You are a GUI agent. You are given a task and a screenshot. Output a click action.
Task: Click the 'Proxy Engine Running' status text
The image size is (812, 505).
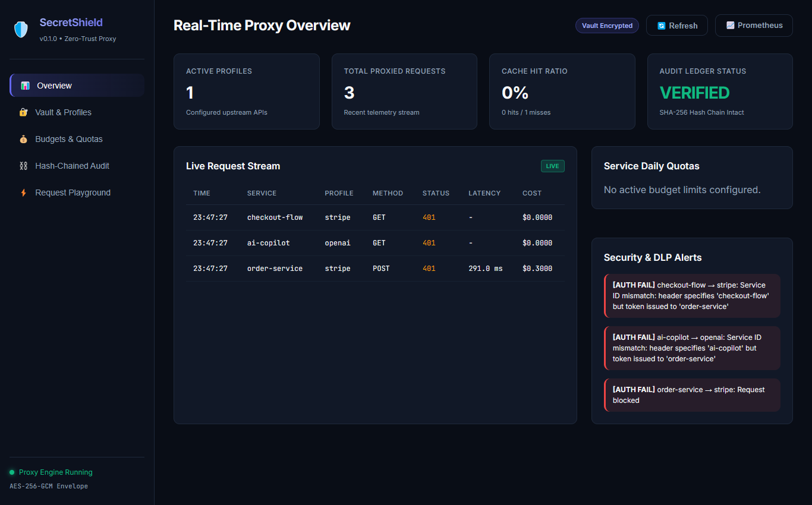pos(56,472)
